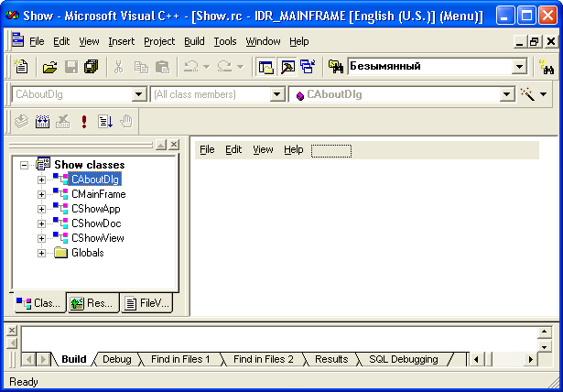The image size is (563, 392).
Task: Click the Redo arrow icon
Action: pyautogui.click(x=225, y=67)
